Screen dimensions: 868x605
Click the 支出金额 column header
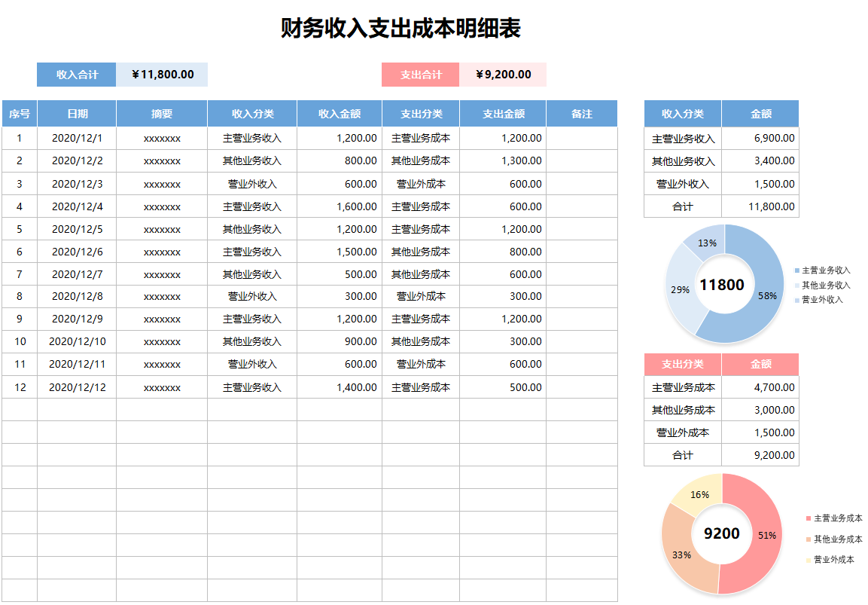pyautogui.click(x=503, y=114)
